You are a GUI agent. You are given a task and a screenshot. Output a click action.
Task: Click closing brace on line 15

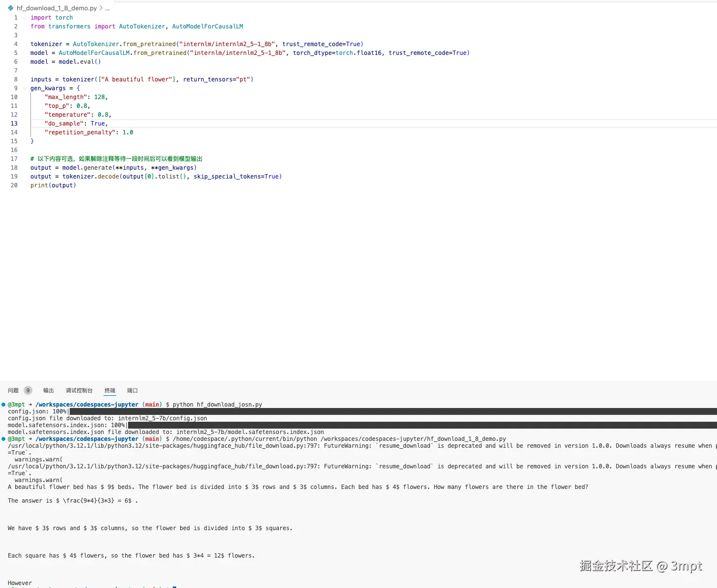point(32,141)
